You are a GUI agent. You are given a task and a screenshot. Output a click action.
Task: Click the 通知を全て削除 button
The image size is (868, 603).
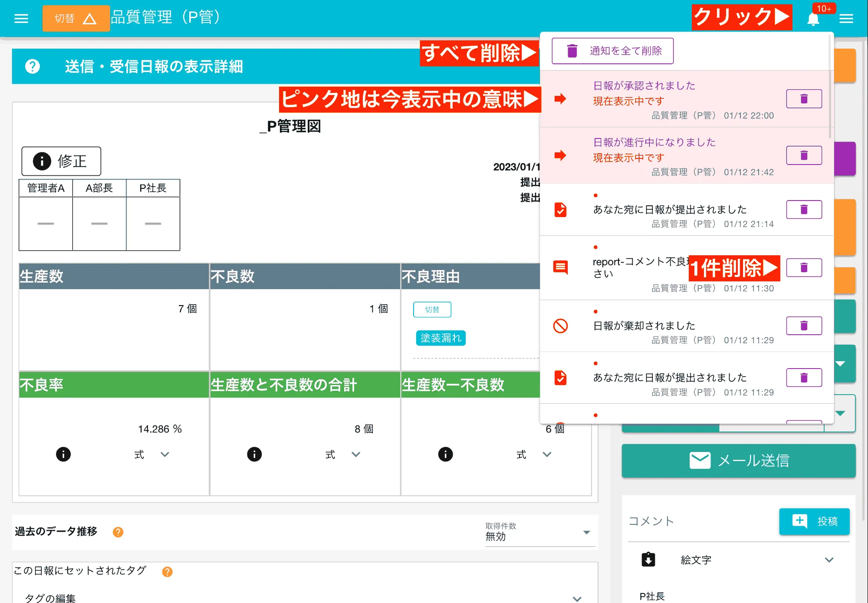tap(612, 50)
